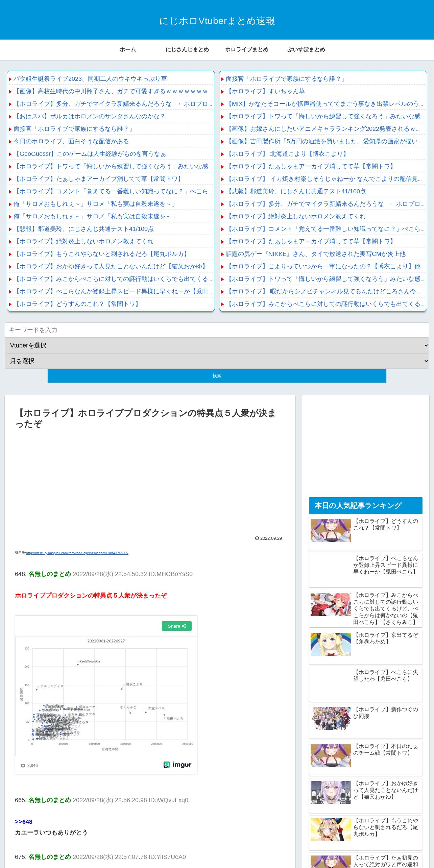Open left-column どうすんのこれ？【常闇トワ】 link

(77, 304)
